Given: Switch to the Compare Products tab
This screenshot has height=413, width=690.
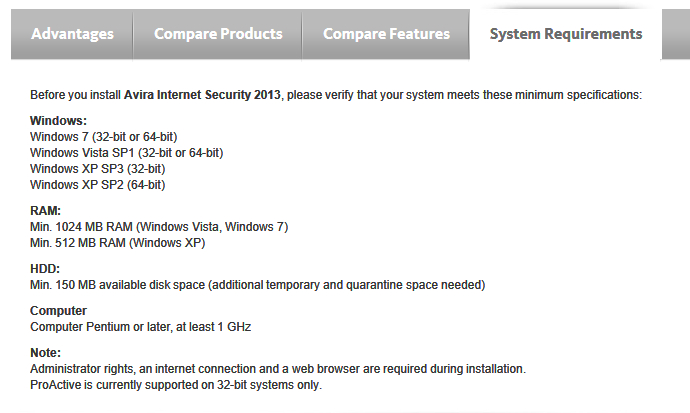Looking at the screenshot, I should (x=218, y=34).
